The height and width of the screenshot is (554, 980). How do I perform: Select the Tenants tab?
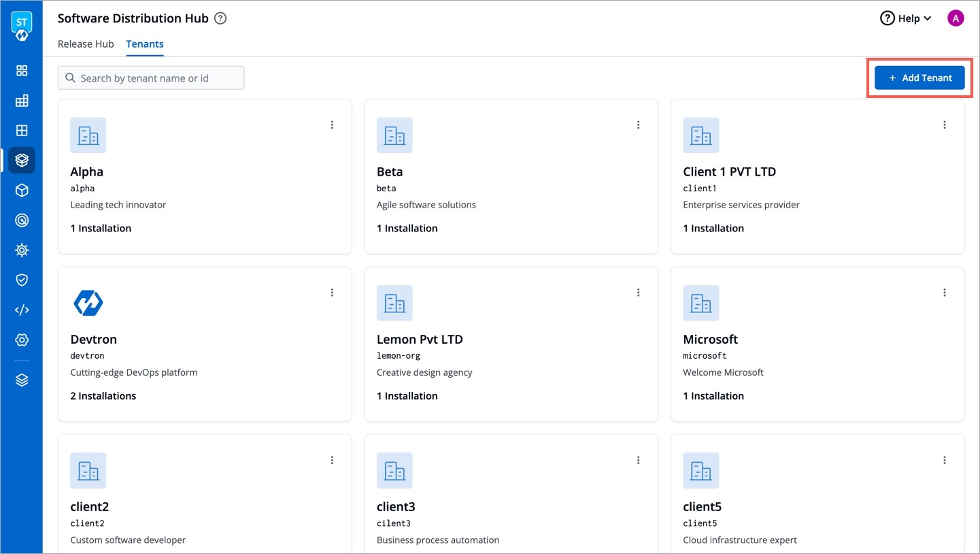pos(145,44)
